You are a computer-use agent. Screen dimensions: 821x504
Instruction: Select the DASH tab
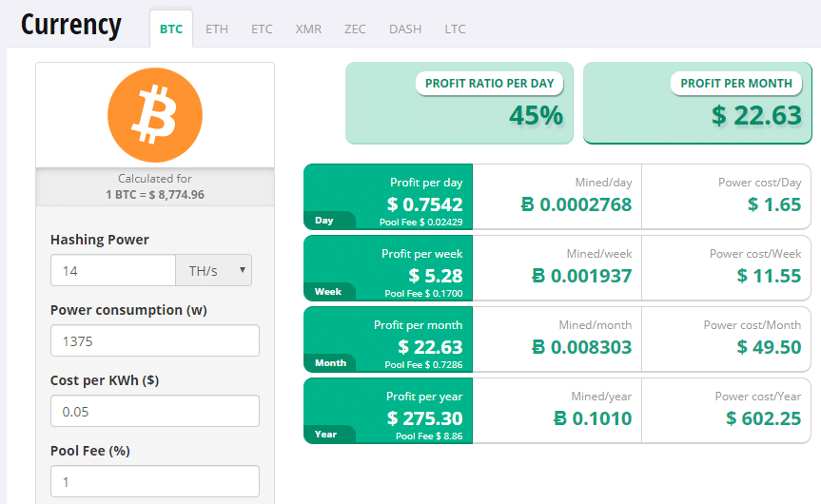[405, 29]
